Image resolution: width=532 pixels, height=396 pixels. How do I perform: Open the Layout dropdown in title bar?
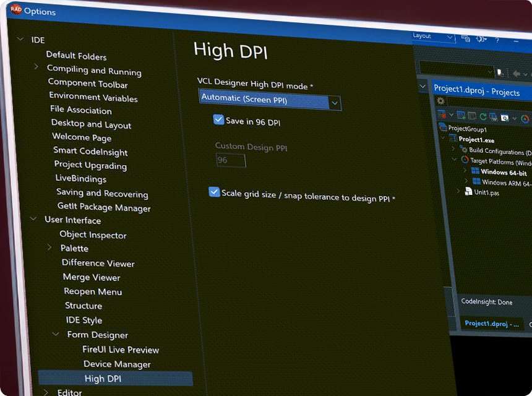pos(433,36)
